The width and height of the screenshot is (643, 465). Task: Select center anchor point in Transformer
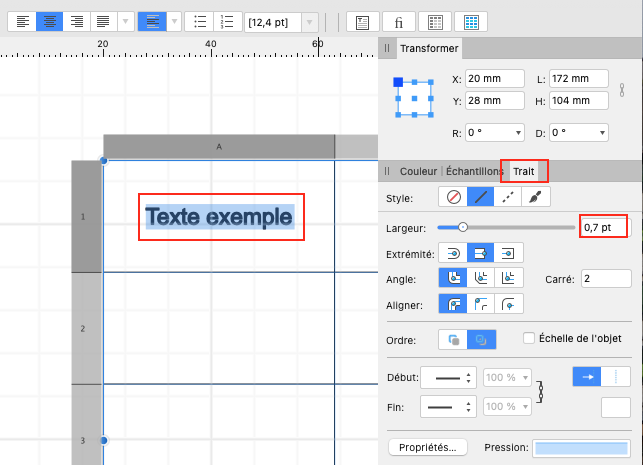coord(415,98)
